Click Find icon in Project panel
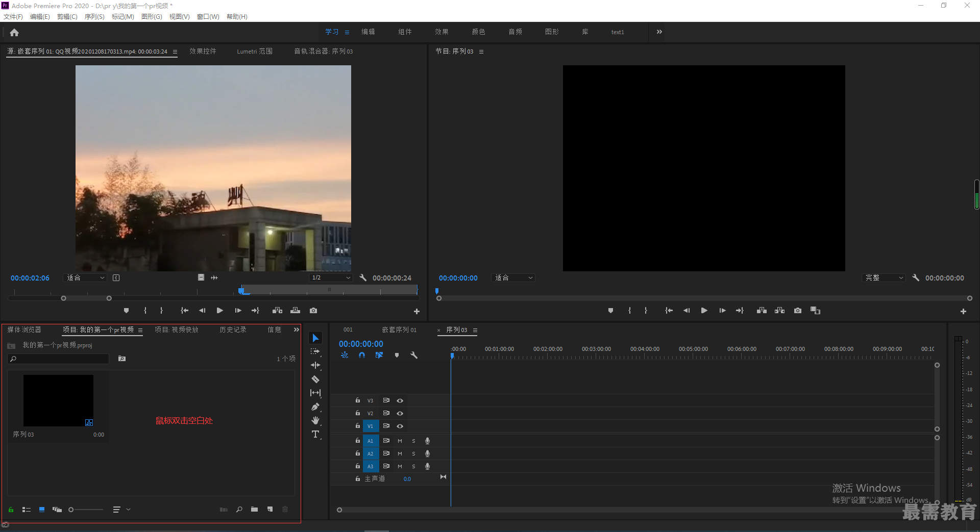The width and height of the screenshot is (980, 532). pyautogui.click(x=239, y=509)
